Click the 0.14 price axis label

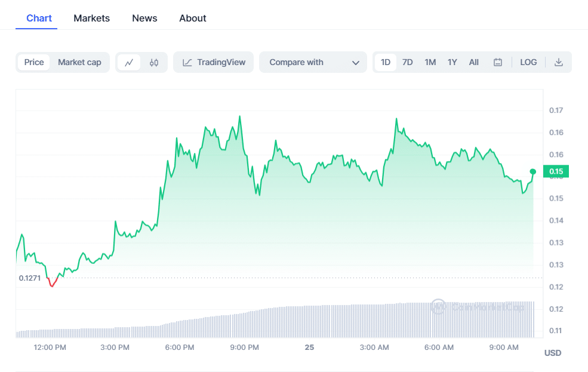pos(556,220)
